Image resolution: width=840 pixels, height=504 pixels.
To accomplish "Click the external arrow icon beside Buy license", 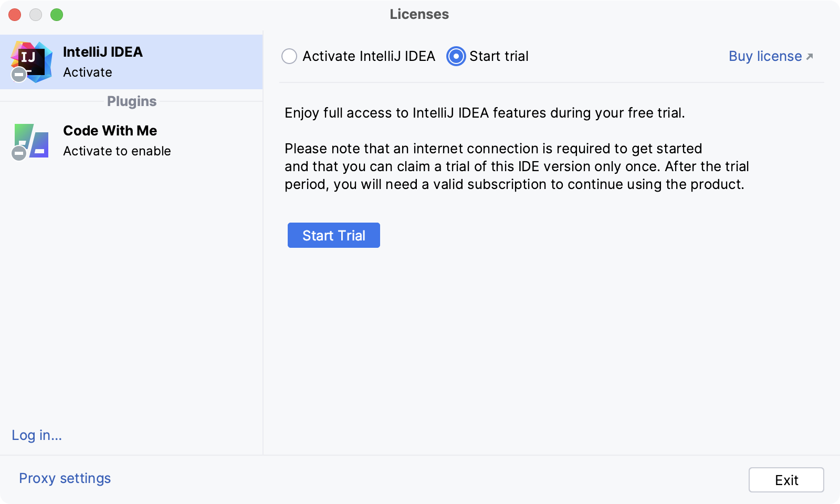I will (x=810, y=57).
